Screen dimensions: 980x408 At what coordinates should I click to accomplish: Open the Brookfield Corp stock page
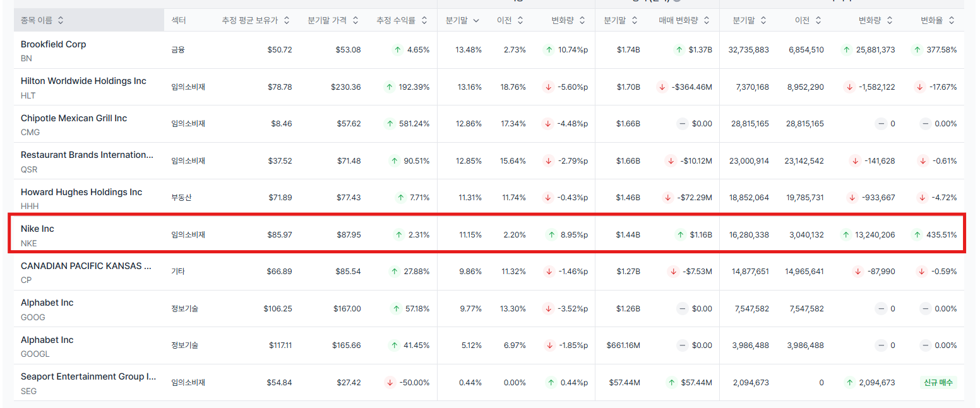(x=53, y=44)
